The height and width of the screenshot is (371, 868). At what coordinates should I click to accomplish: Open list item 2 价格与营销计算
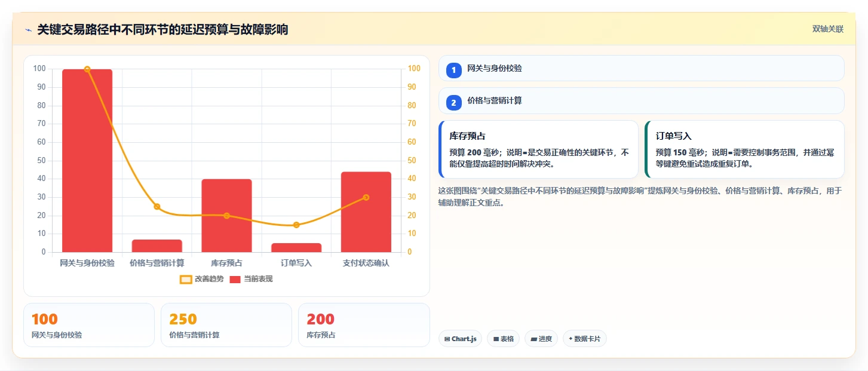pos(642,101)
